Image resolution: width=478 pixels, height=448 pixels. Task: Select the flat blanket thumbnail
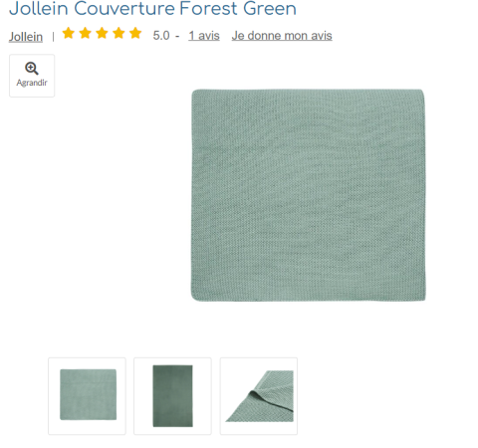87,396
